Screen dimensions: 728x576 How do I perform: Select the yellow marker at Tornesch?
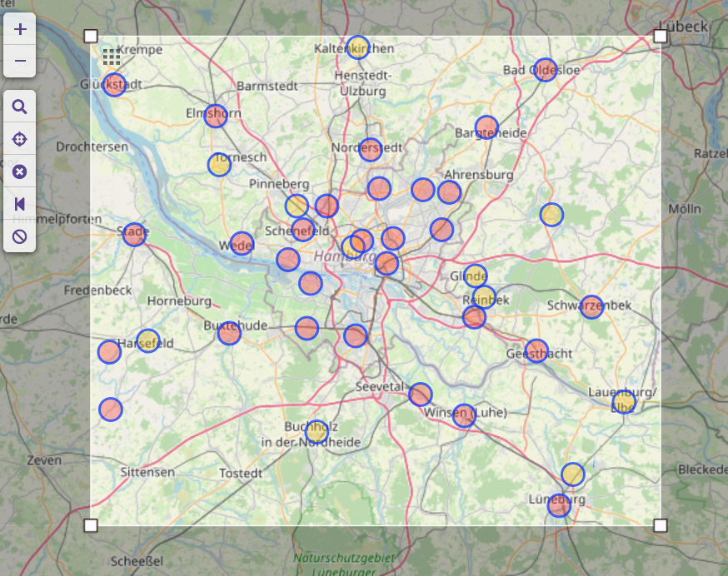[219, 165]
